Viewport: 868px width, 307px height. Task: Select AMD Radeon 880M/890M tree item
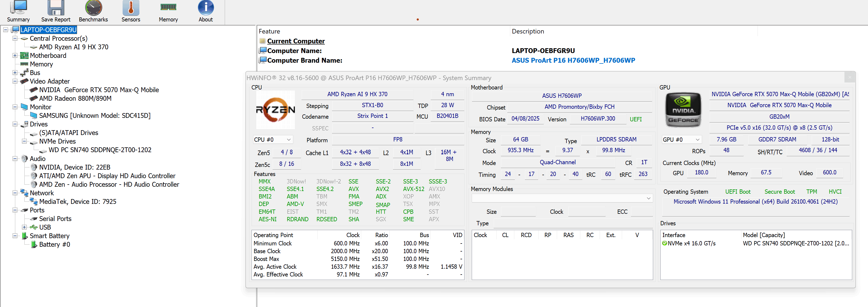click(75, 99)
